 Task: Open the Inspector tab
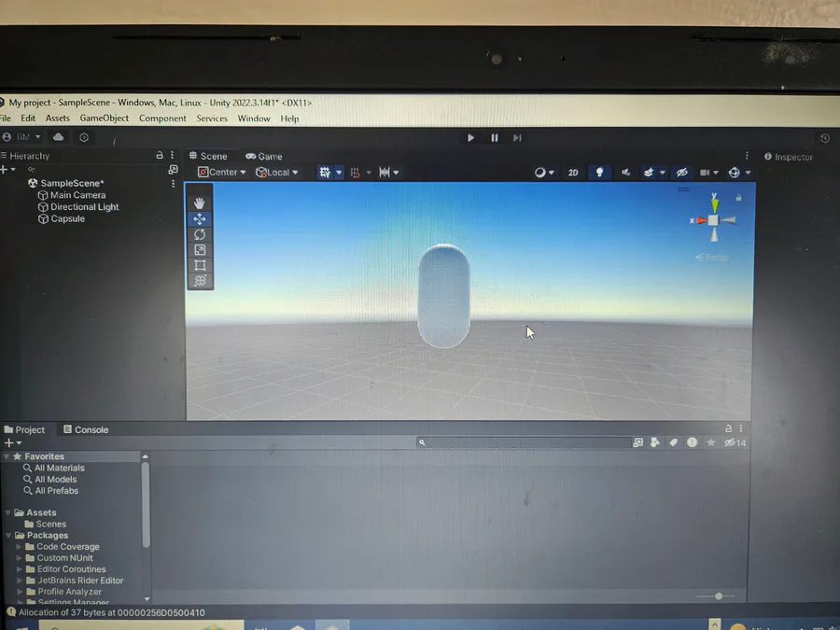(x=788, y=157)
